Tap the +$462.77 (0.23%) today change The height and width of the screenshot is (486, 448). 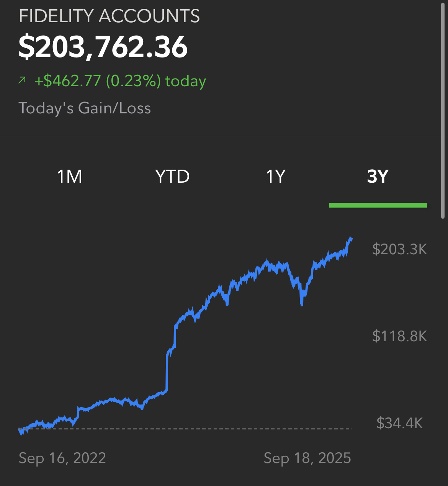coord(120,81)
